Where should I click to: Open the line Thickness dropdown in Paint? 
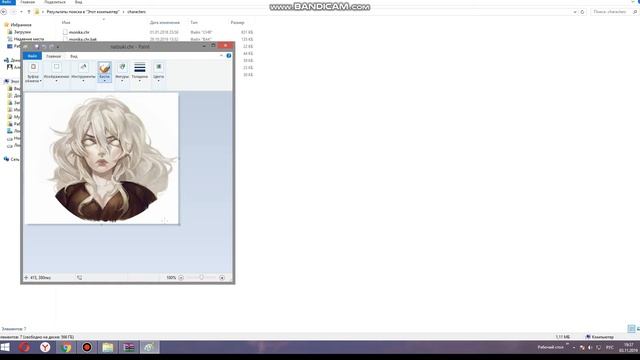pos(140,73)
